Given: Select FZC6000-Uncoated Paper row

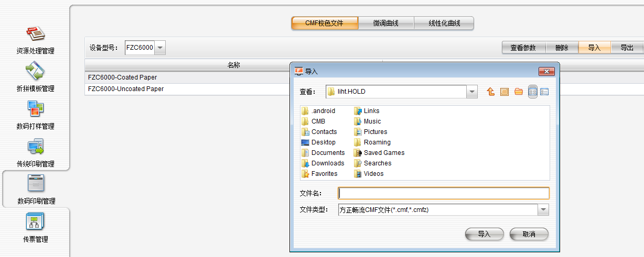Looking at the screenshot, I should [126, 89].
